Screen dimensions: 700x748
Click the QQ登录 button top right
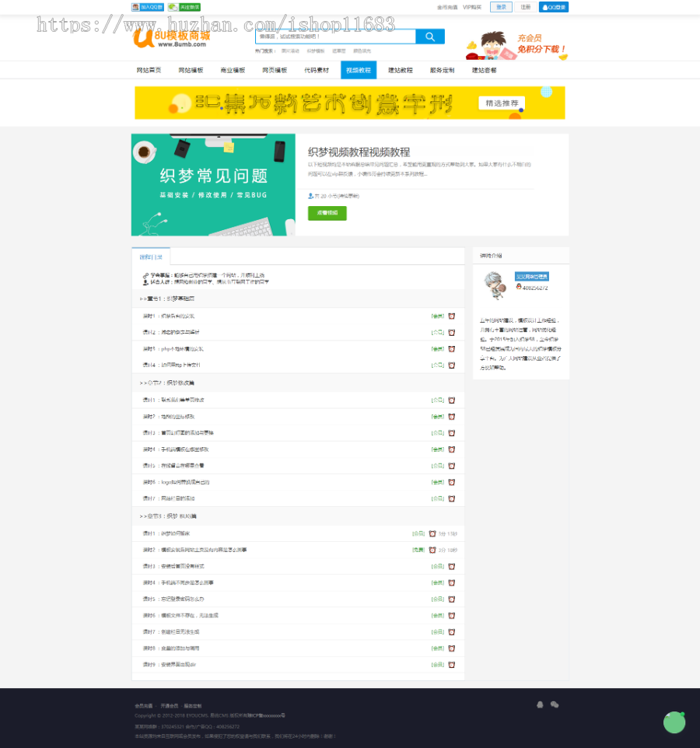[x=554, y=6]
